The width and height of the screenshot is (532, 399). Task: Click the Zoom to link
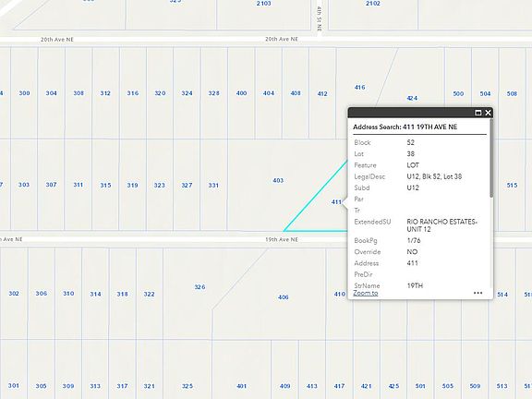tap(366, 293)
